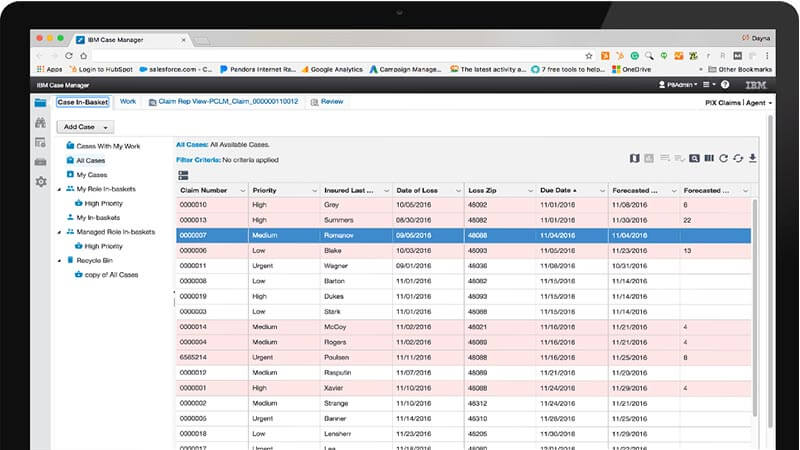The image size is (800, 450).
Task: Click the first orange extension icon after star
Action: [605, 56]
